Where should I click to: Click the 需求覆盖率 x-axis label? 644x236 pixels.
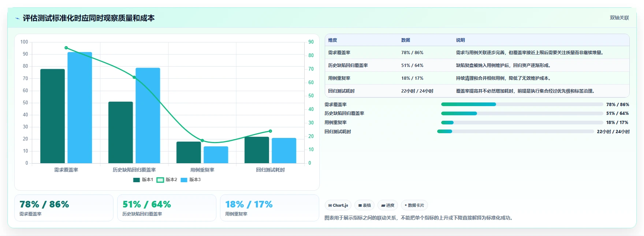pos(66,170)
